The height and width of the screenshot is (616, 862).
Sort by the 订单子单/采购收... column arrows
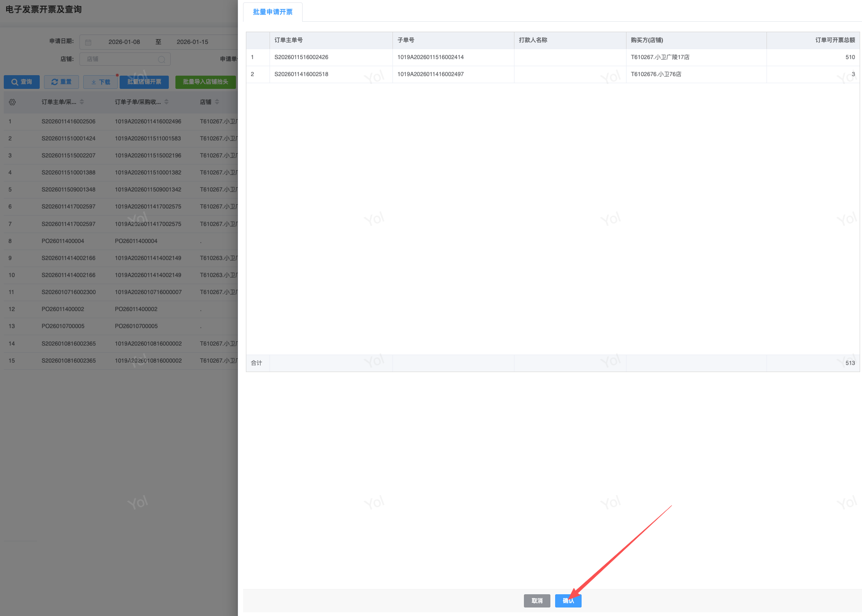[166, 102]
